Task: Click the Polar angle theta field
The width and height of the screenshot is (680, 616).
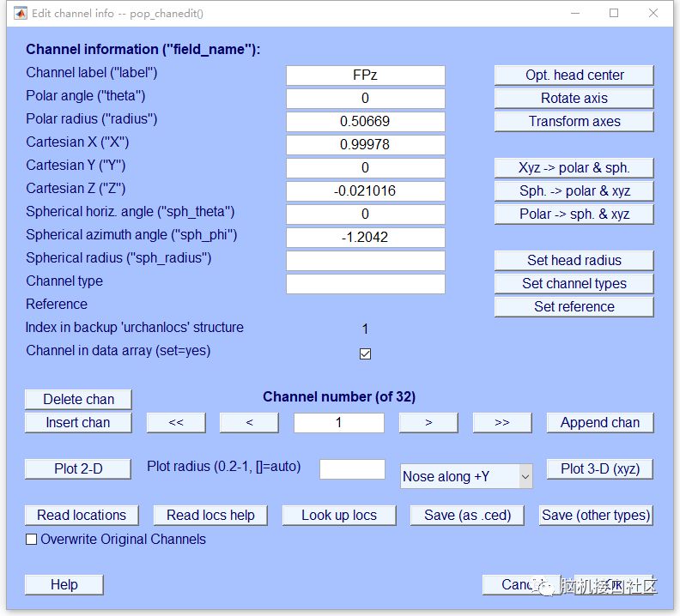Action: [x=365, y=99]
